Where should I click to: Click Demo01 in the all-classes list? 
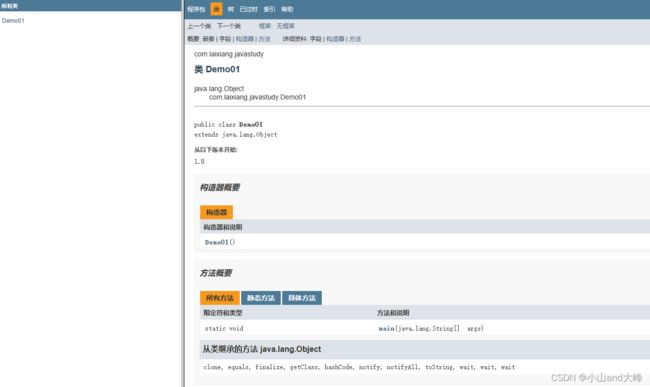[x=13, y=20]
